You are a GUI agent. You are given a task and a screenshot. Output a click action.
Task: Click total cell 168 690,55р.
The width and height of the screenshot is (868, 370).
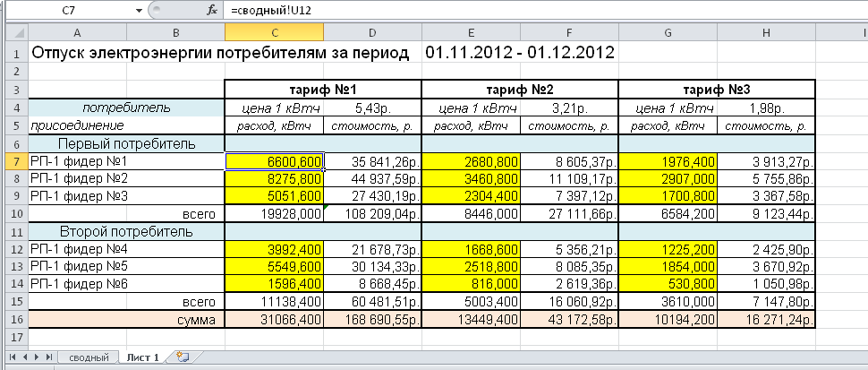click(x=371, y=319)
